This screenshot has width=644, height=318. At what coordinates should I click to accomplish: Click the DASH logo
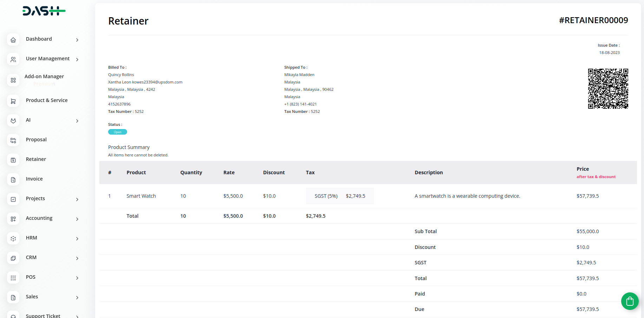44,11
